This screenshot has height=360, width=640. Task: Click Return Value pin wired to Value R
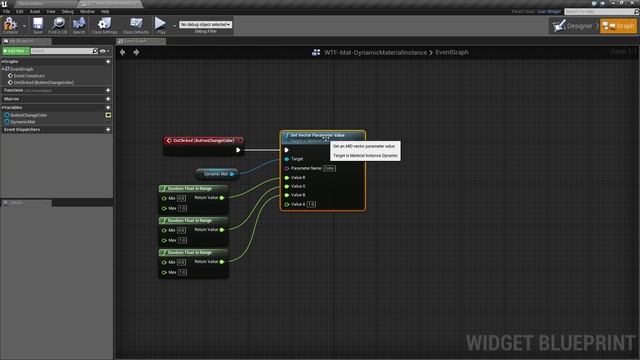click(222, 198)
